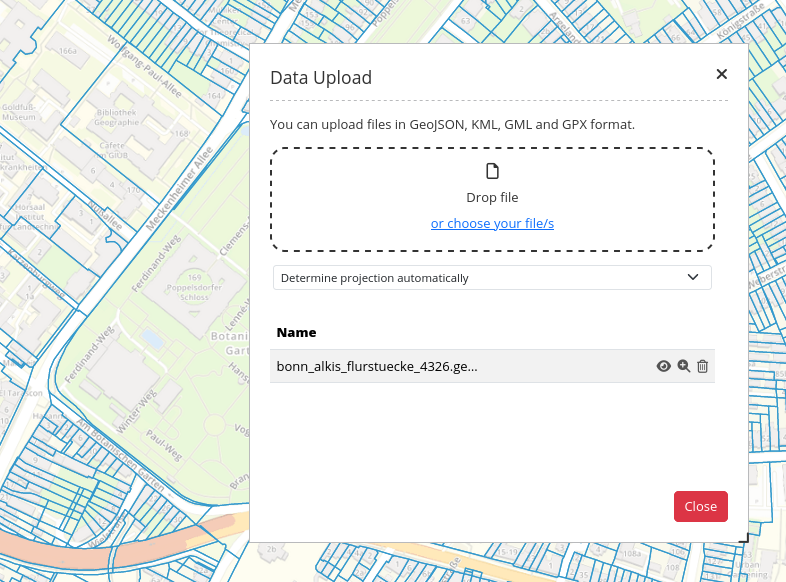Click the file document icon in drop zone
Viewport: 786px width, 582px height.
coord(492,171)
